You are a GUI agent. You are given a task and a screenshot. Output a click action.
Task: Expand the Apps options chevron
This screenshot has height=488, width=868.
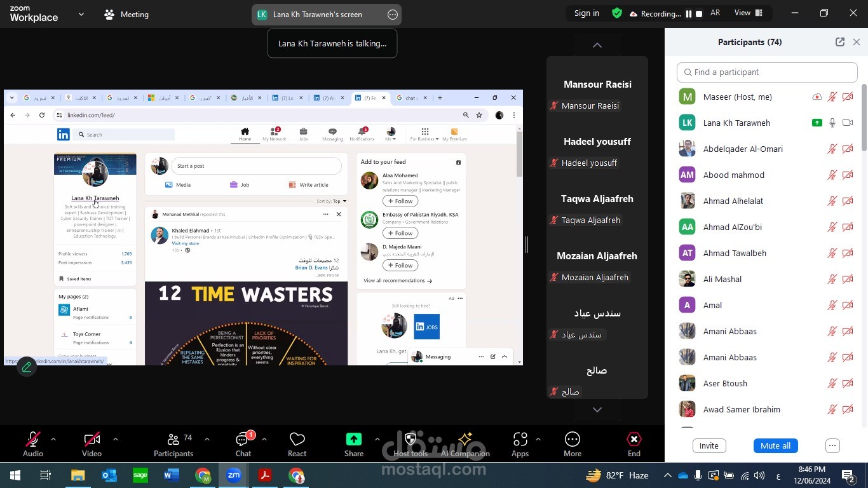point(538,439)
